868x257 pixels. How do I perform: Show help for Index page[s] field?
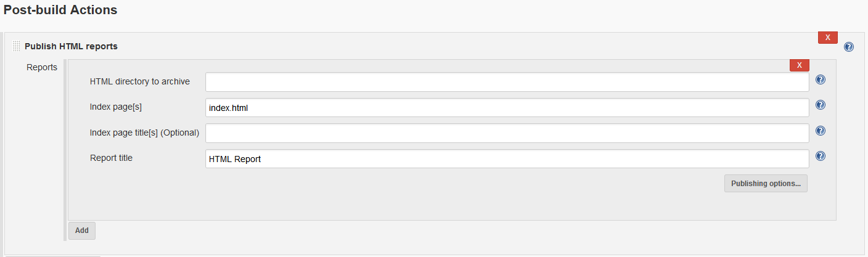tap(821, 105)
